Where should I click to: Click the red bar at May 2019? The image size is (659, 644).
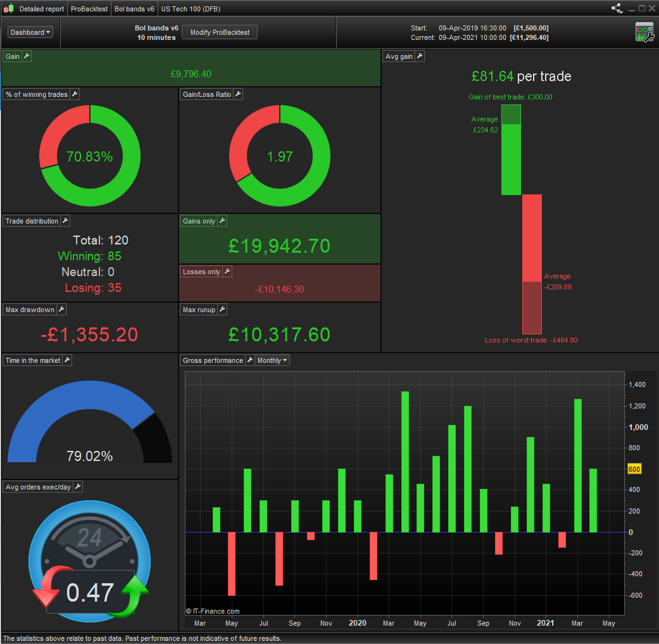pos(232,564)
